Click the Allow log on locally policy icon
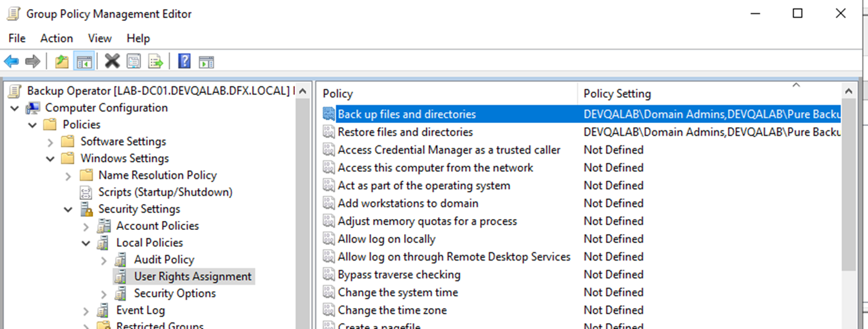Viewport: 868px width, 329px height. coord(329,239)
